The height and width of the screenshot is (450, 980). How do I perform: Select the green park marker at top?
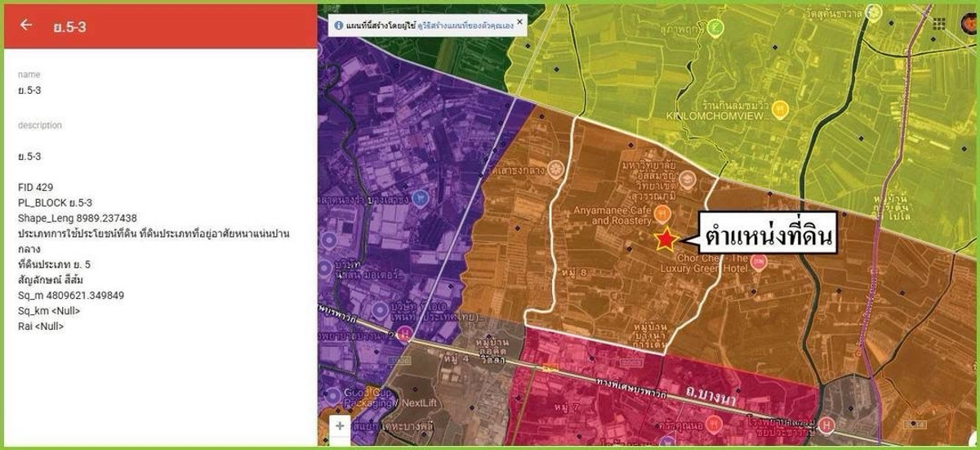(716, 27)
